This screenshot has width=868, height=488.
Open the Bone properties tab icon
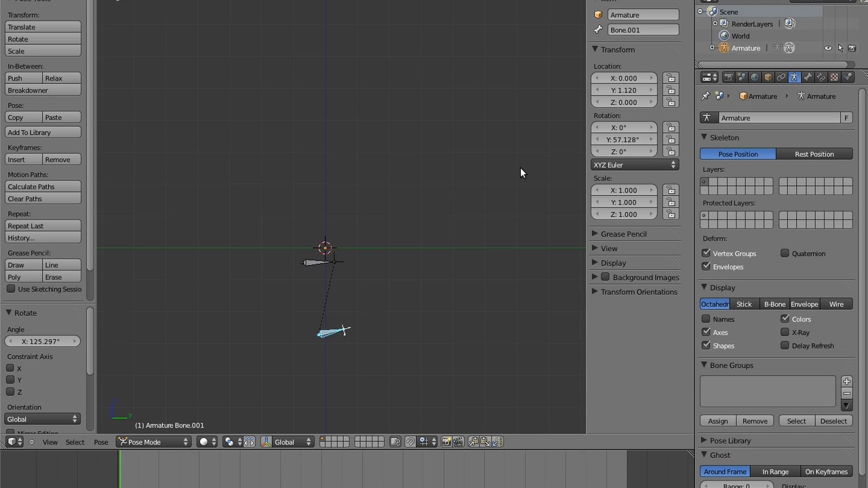pos(808,77)
